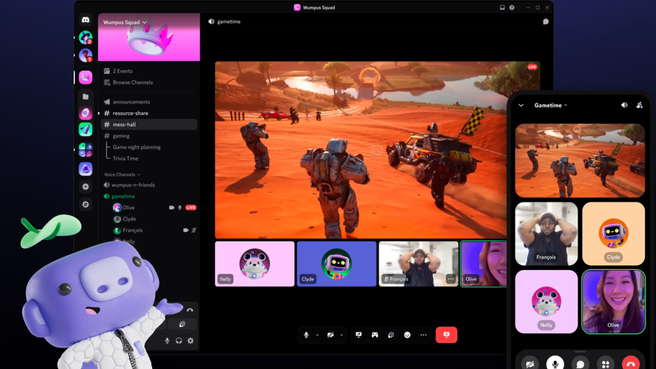Click Olive's LIVE badge in voice list

pyautogui.click(x=191, y=208)
